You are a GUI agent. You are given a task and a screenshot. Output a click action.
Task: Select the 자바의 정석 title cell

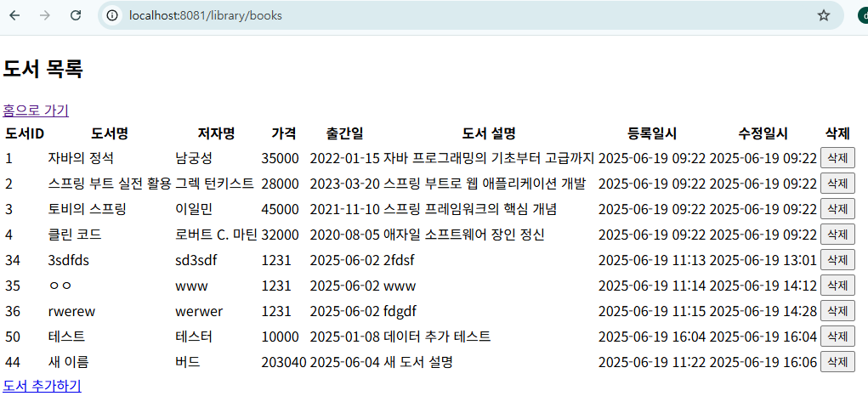point(81,158)
